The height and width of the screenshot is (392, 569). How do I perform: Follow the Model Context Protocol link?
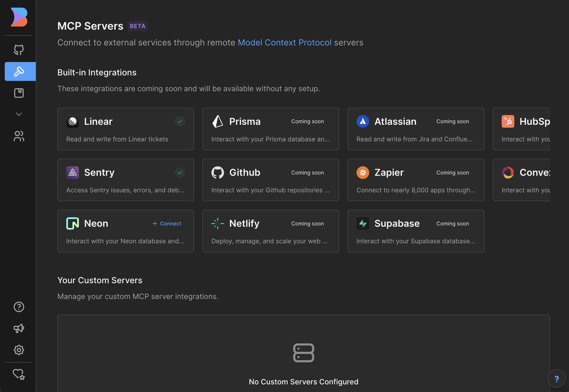pyautogui.click(x=284, y=43)
